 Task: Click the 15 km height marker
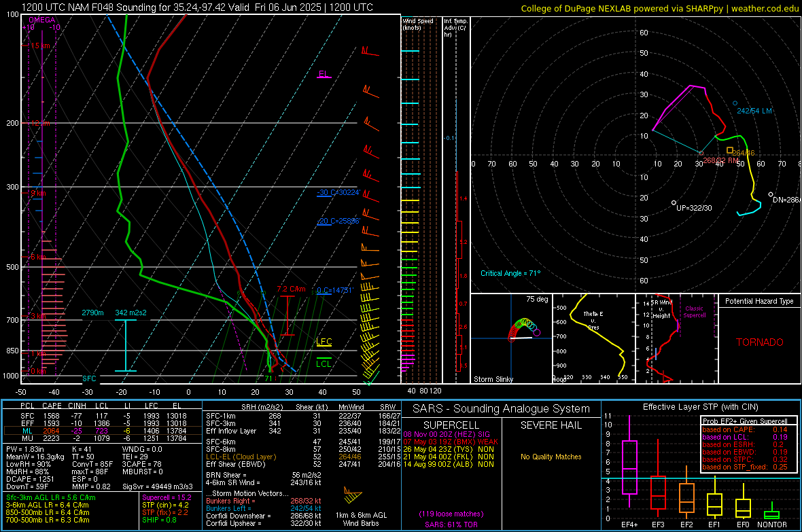[x=40, y=46]
